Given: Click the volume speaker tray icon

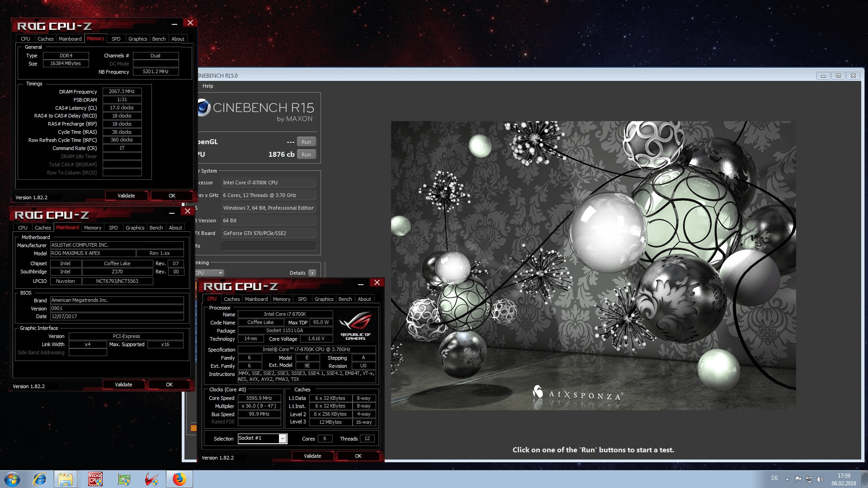Looking at the screenshot, I should tap(820, 479).
